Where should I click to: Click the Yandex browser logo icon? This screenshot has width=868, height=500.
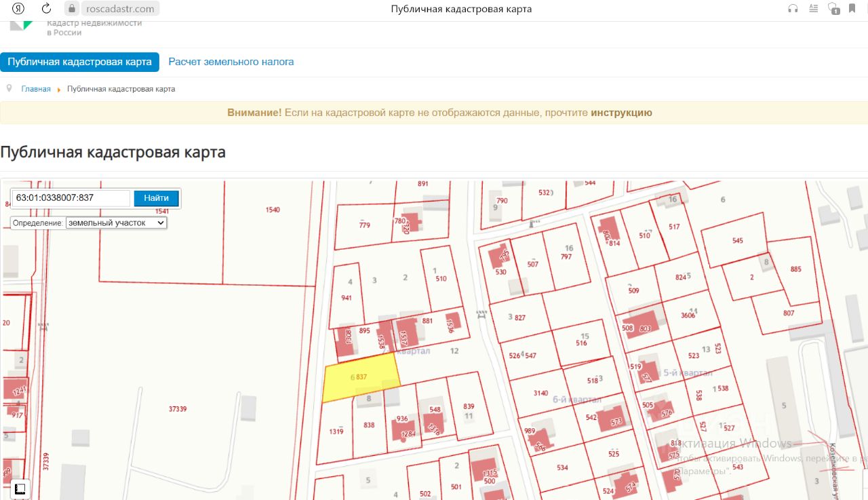click(x=19, y=9)
